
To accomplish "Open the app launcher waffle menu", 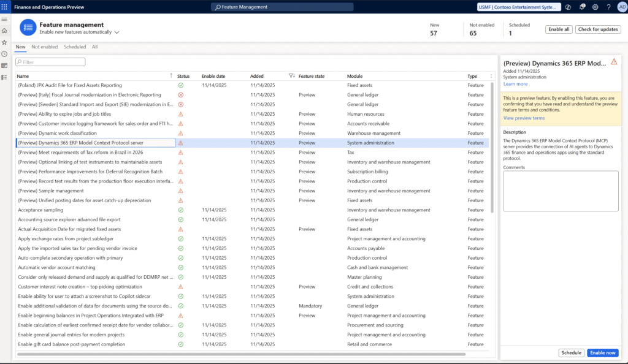I will 5,7.
